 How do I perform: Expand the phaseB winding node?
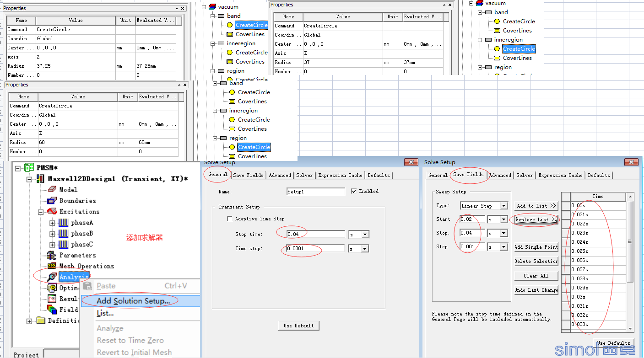(x=52, y=234)
